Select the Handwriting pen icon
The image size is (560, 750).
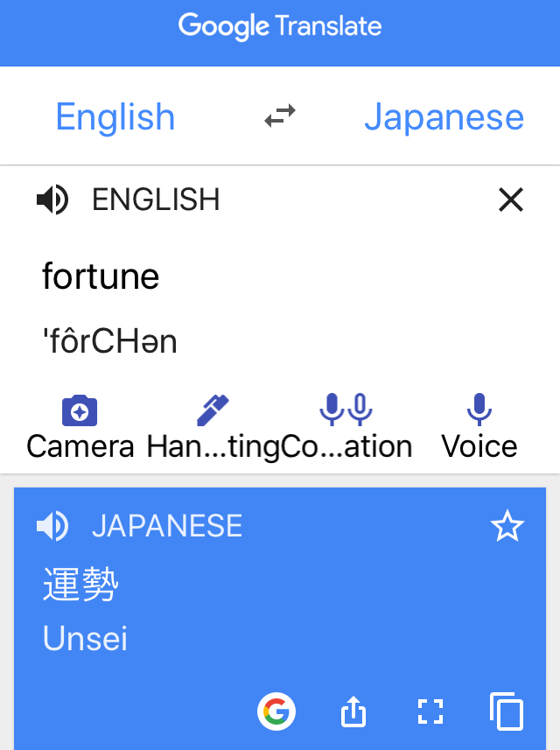coord(213,410)
